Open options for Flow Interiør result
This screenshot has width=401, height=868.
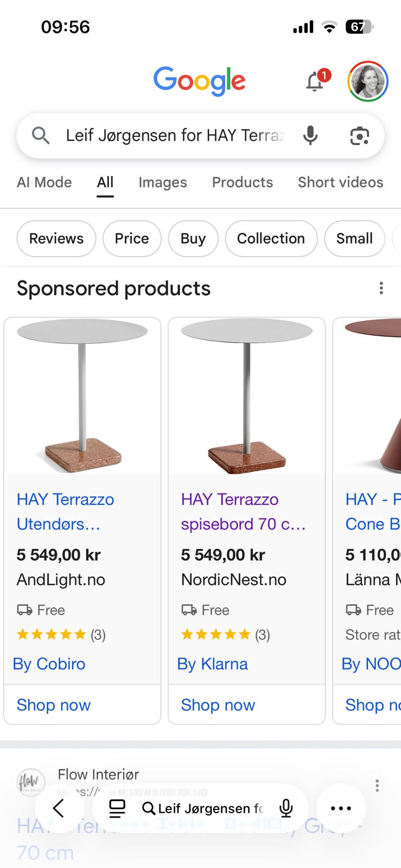377,785
